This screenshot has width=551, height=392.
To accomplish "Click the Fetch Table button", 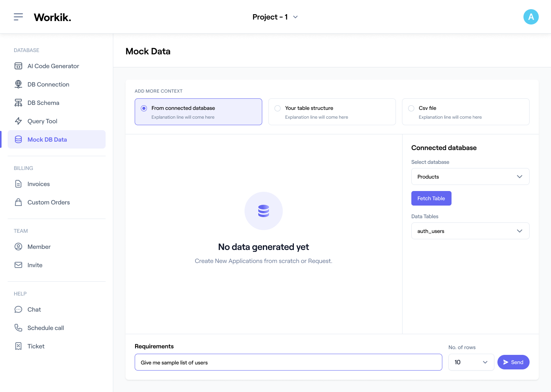I will 431,198.
